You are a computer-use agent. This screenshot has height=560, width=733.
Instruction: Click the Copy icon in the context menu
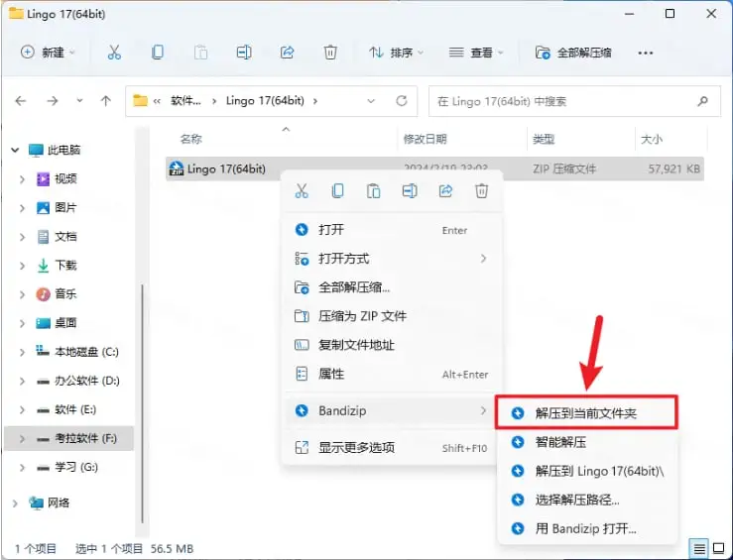pos(337,191)
